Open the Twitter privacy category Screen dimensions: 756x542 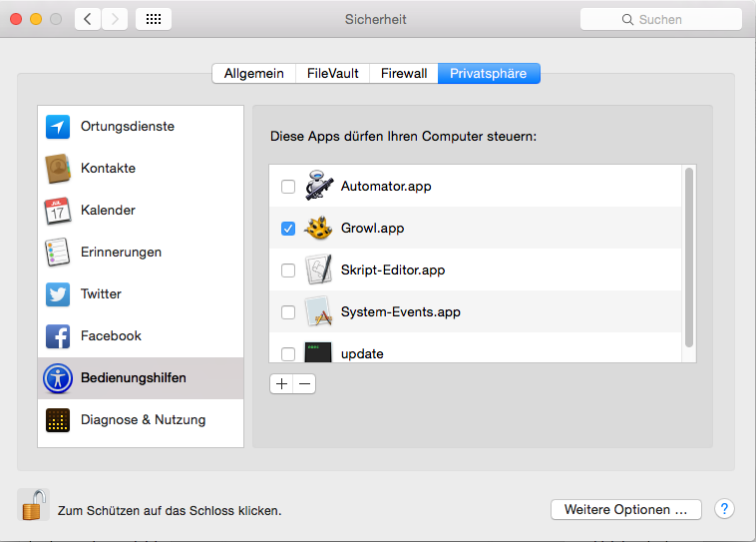(x=101, y=294)
